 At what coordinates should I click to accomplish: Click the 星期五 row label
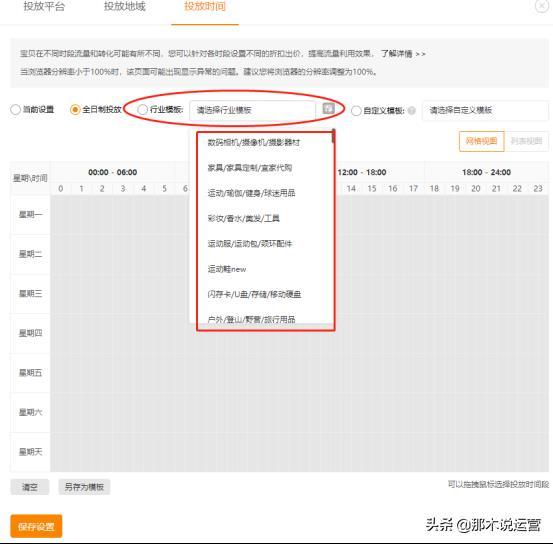pos(30,373)
